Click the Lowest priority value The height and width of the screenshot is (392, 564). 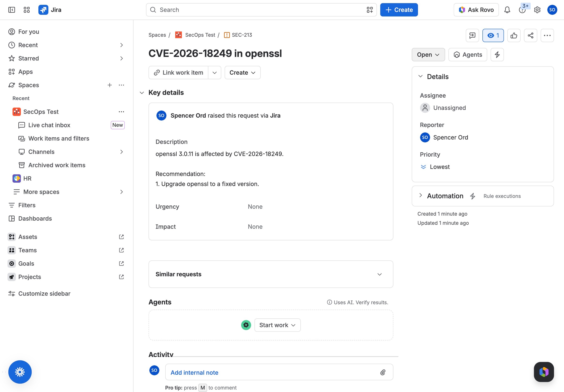pyautogui.click(x=435, y=167)
